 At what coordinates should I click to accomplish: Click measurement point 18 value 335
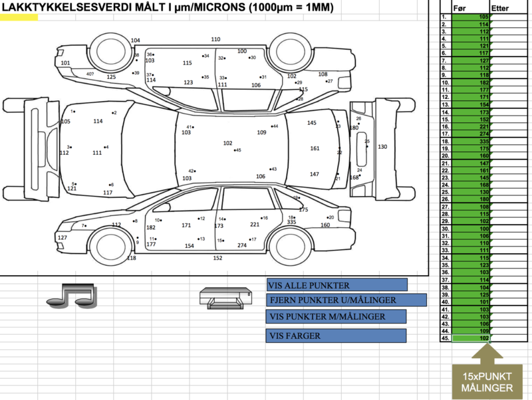[x=291, y=222]
